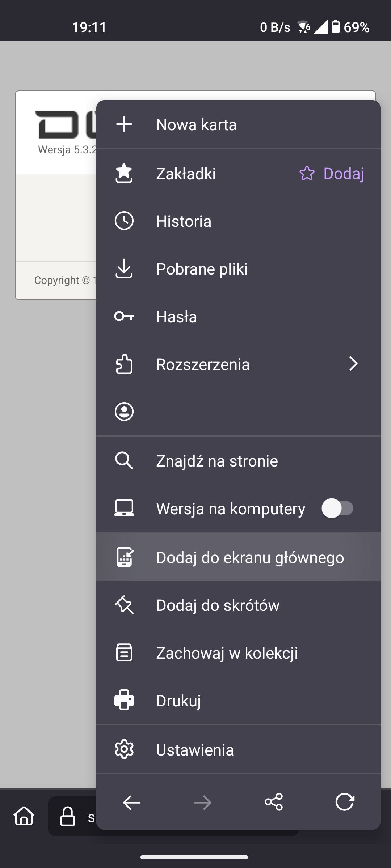Select Zachowaj w kolekcji
The height and width of the screenshot is (868, 391).
(227, 653)
